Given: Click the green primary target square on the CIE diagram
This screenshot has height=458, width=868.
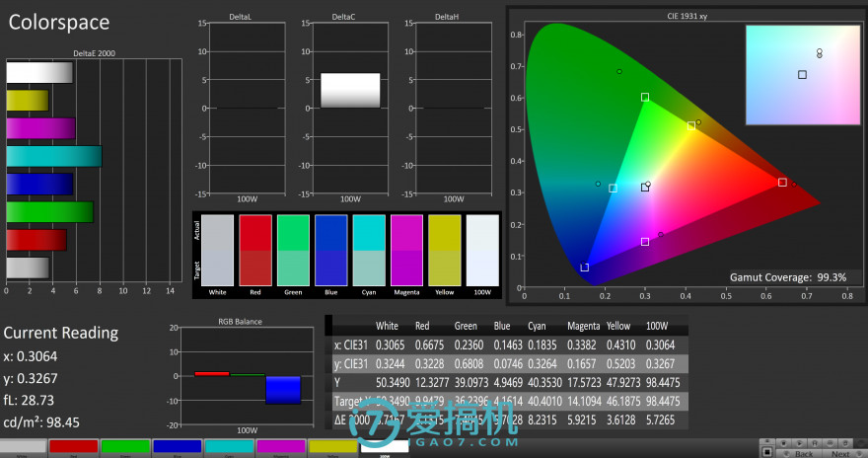Looking at the screenshot, I should [x=644, y=97].
